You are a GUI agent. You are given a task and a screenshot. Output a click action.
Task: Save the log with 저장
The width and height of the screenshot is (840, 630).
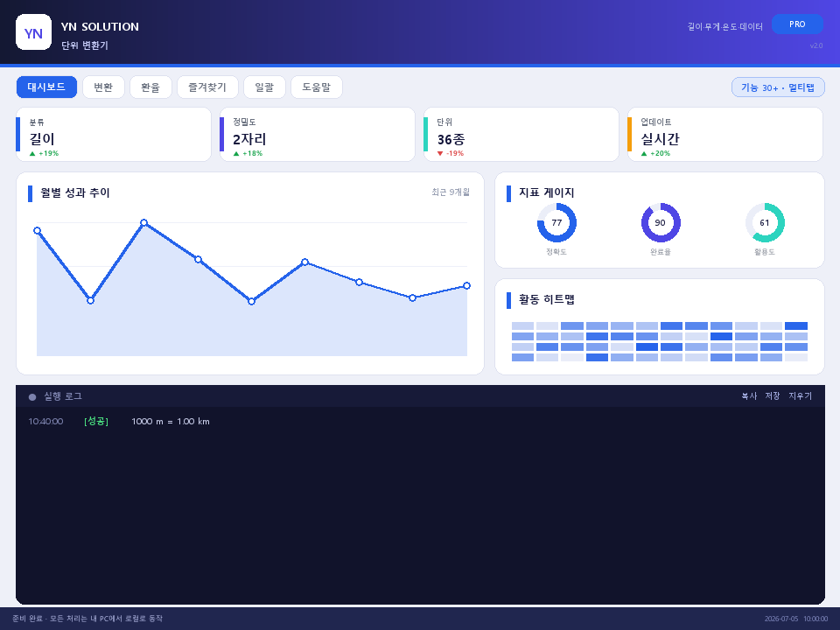pos(773,395)
